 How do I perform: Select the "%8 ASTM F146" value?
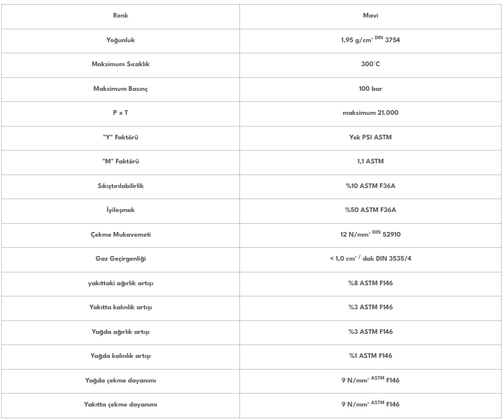tap(371, 284)
